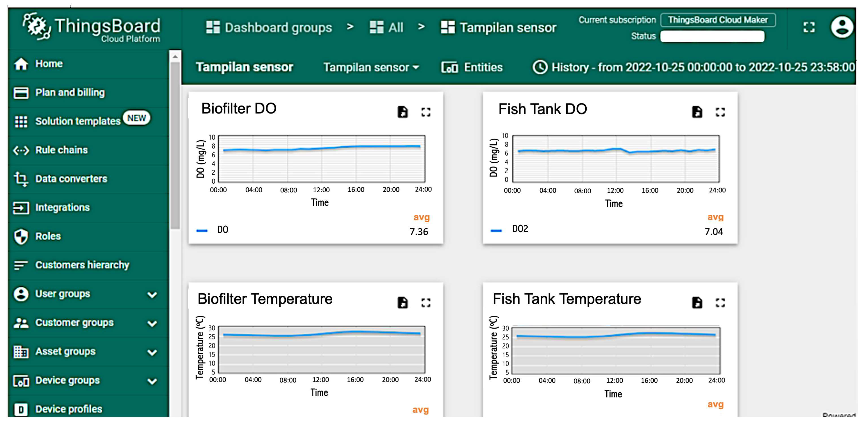This screenshot has width=868, height=427.
Task: Toggle dashboard fullscreen in top bar
Action: [809, 27]
